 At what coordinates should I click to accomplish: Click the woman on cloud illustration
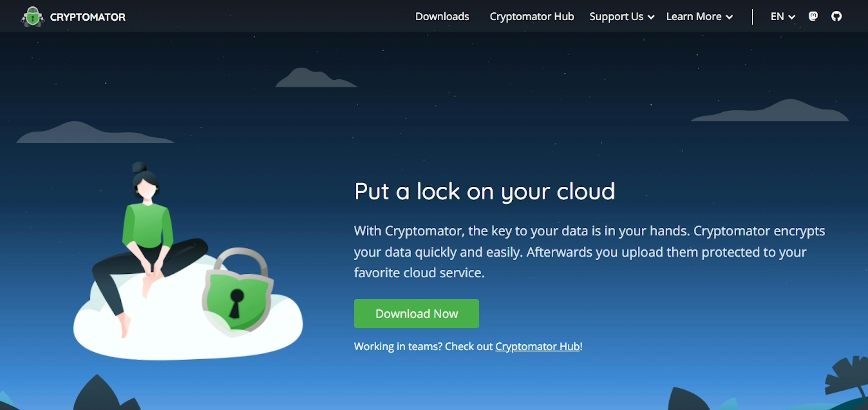coord(188,261)
